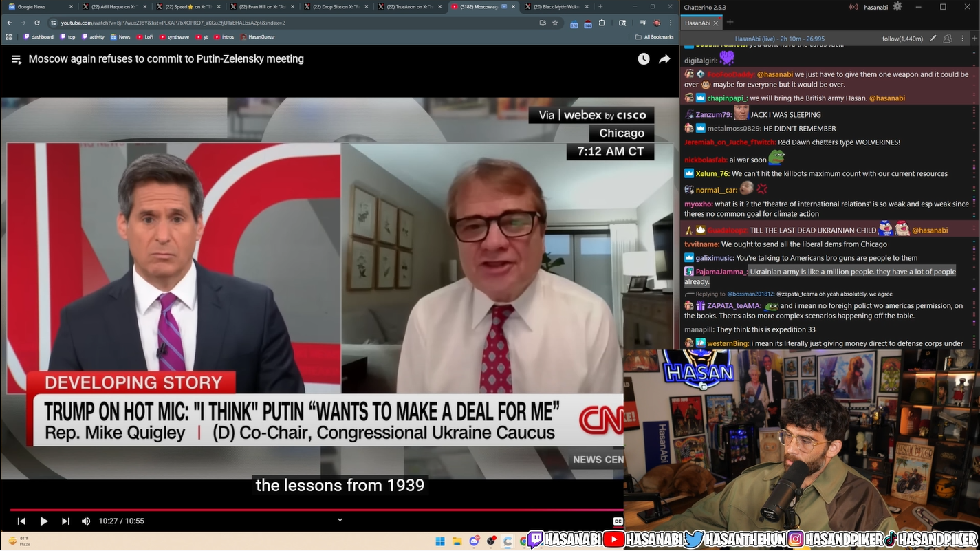Open Chatterino split three-dot menu
The image size is (980, 551).
961,39
